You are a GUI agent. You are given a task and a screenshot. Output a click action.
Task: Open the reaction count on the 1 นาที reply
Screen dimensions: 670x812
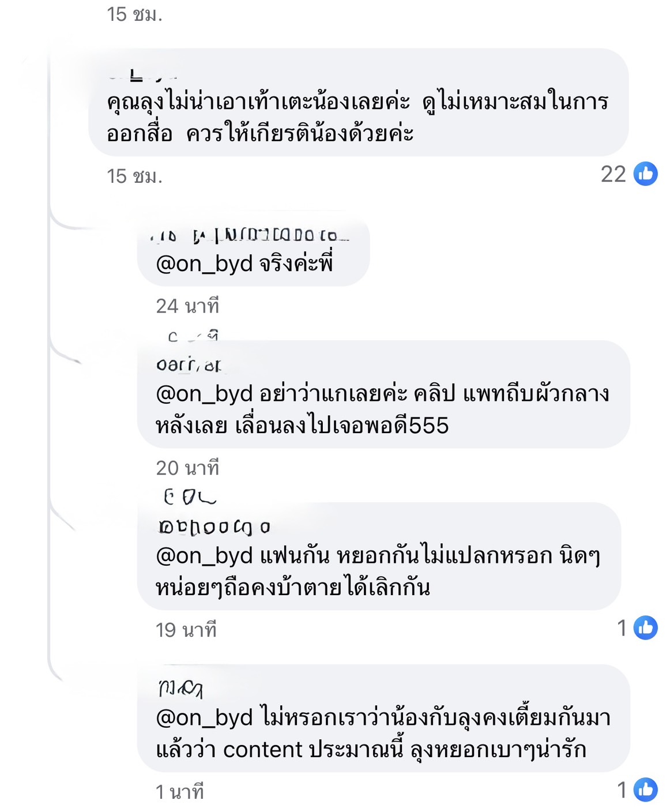pos(622,790)
